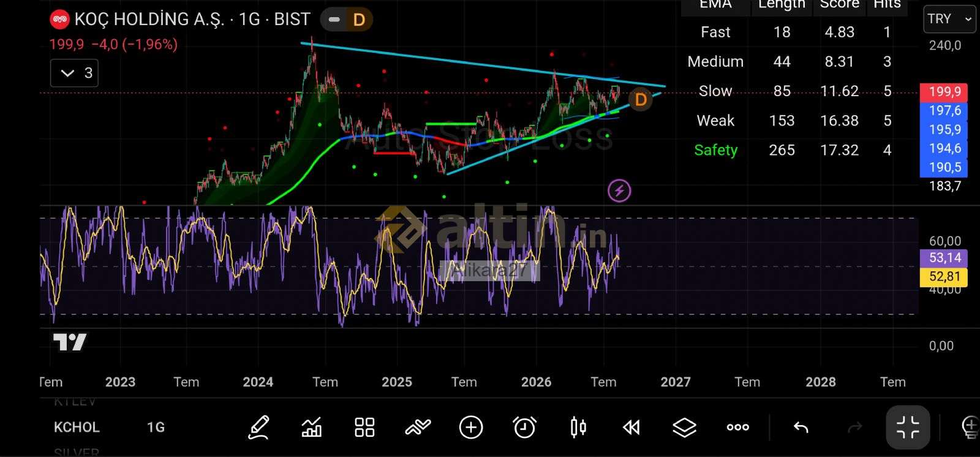Tap the Slow row label in EMA table

715,91
